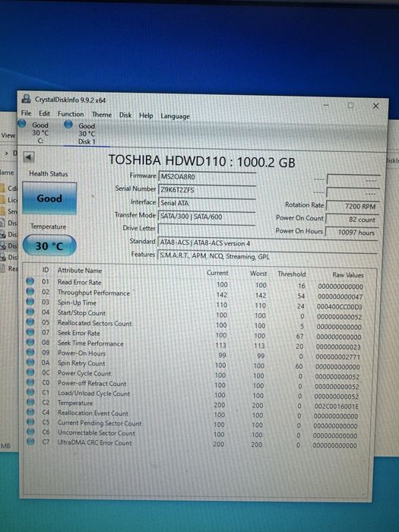This screenshot has width=399, height=532.
Task: Click the Serial Number field
Action: pyautogui.click(x=207, y=190)
